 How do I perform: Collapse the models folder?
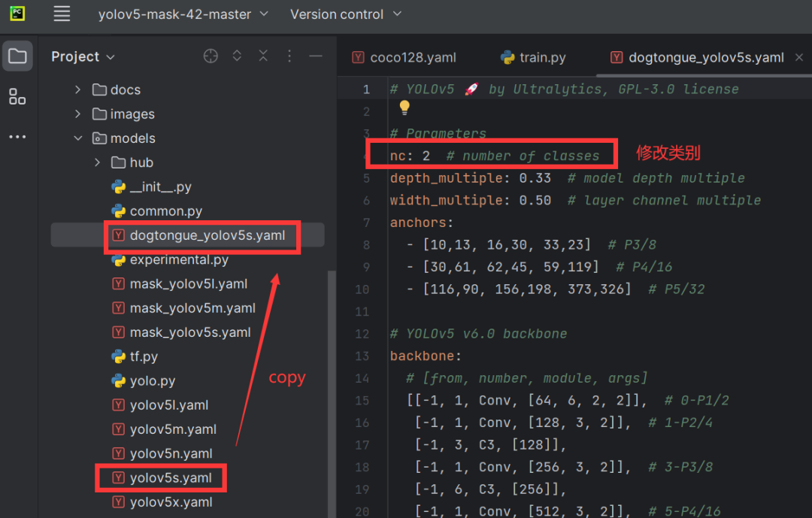[x=77, y=138]
